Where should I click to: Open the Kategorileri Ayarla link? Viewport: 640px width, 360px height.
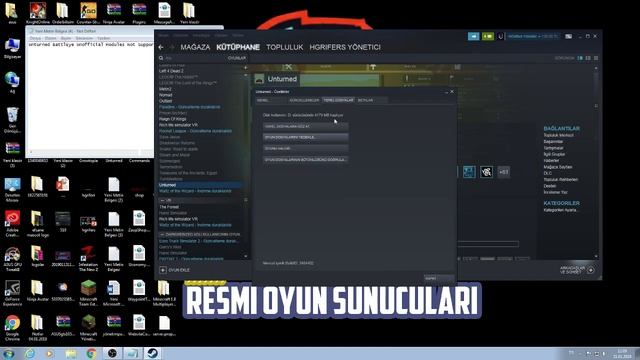click(560, 210)
